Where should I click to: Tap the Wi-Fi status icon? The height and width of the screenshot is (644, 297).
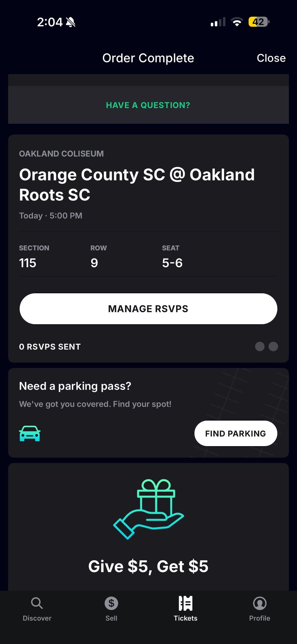coord(237,22)
